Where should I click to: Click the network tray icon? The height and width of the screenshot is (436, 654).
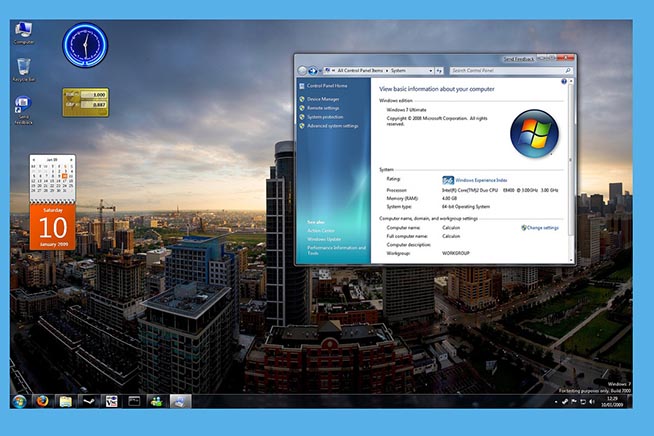tap(583, 402)
